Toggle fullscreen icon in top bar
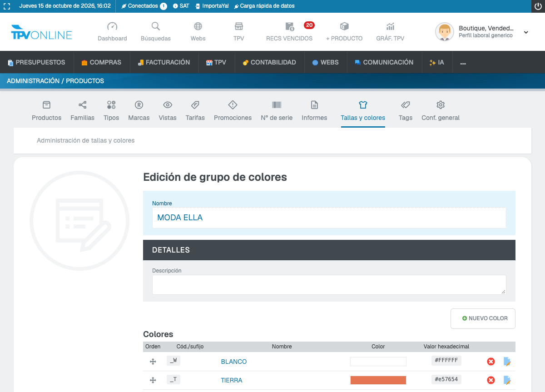This screenshot has width=545, height=392. point(7,6)
